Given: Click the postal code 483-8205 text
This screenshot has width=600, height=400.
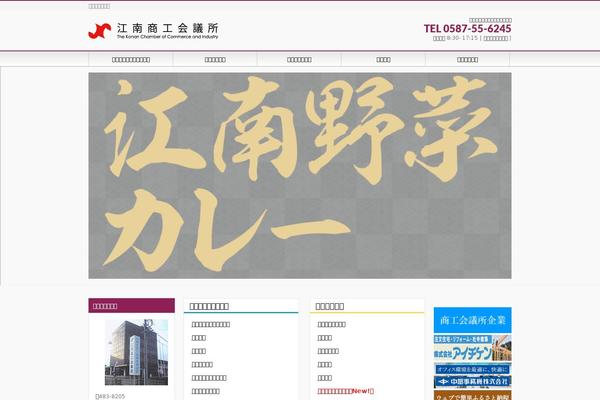Looking at the screenshot, I should tap(110, 397).
